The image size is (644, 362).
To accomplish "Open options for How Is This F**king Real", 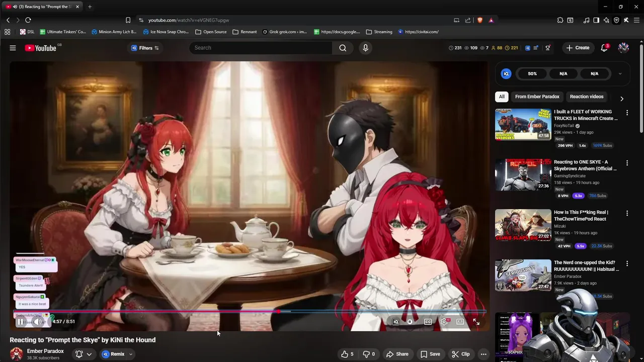I will (x=627, y=213).
